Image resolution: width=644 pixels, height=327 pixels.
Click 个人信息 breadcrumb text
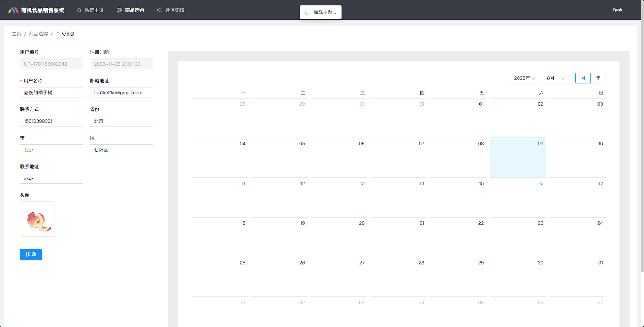(65, 34)
